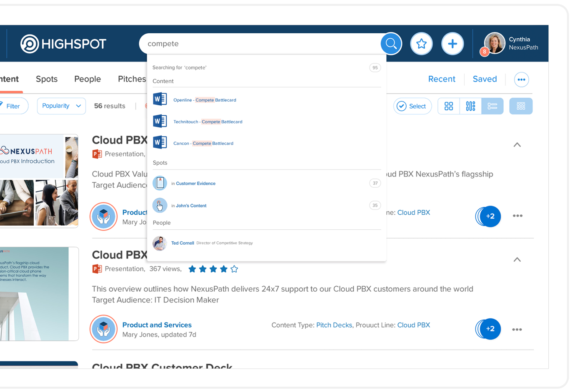Click the magnifier search button
The height and width of the screenshot is (392, 570).
391,43
